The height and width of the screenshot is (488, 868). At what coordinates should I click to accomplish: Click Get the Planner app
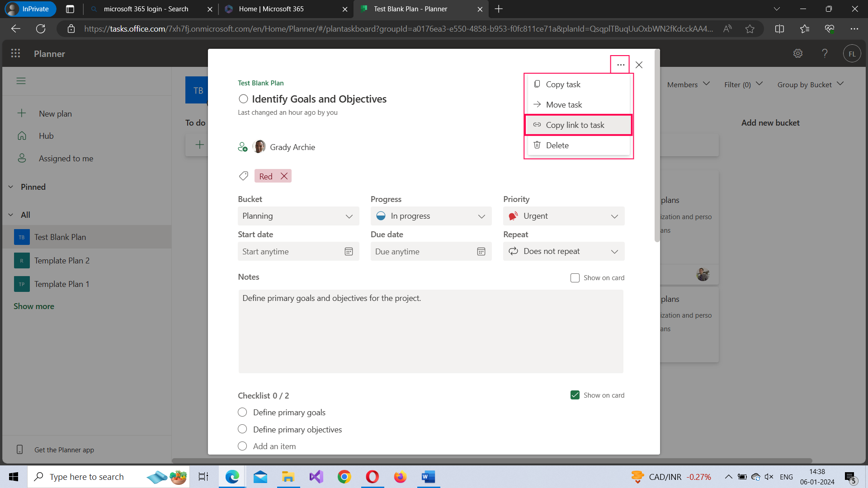[x=64, y=450]
